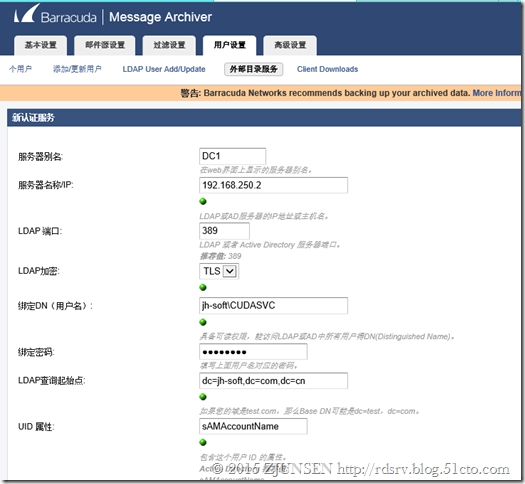Viewport: 525px width, 484px height.
Task: Click the 服务器名称/IP label
Action: tap(46, 185)
